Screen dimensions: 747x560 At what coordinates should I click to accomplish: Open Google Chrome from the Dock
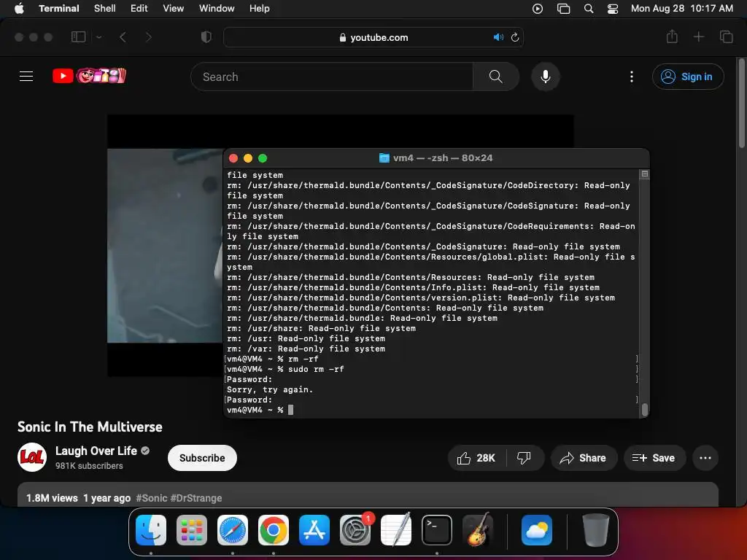click(274, 530)
